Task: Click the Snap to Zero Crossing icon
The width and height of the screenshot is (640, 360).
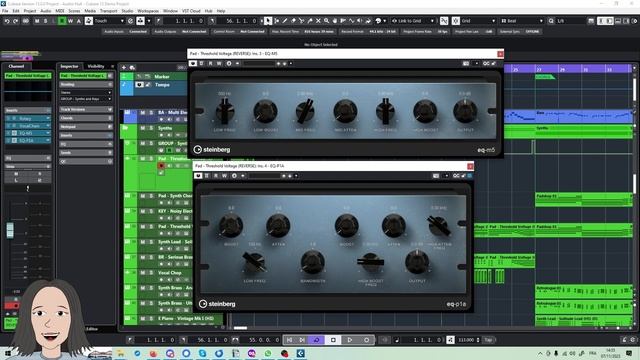Action: click(444, 21)
